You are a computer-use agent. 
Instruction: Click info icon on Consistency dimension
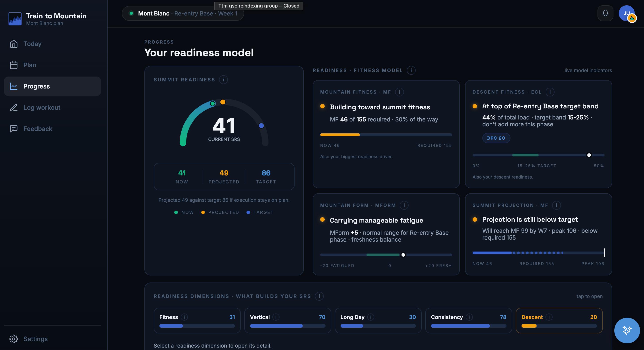469,317
